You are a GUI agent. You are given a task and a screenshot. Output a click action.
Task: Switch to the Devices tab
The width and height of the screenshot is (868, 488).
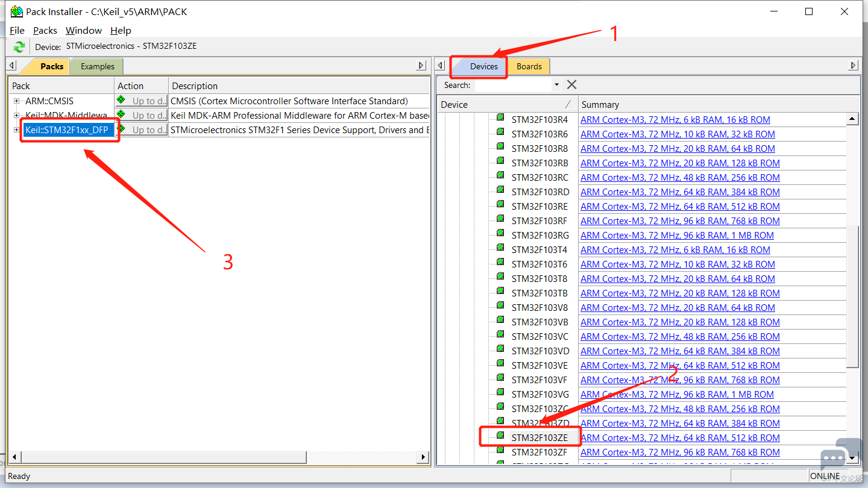pos(484,66)
